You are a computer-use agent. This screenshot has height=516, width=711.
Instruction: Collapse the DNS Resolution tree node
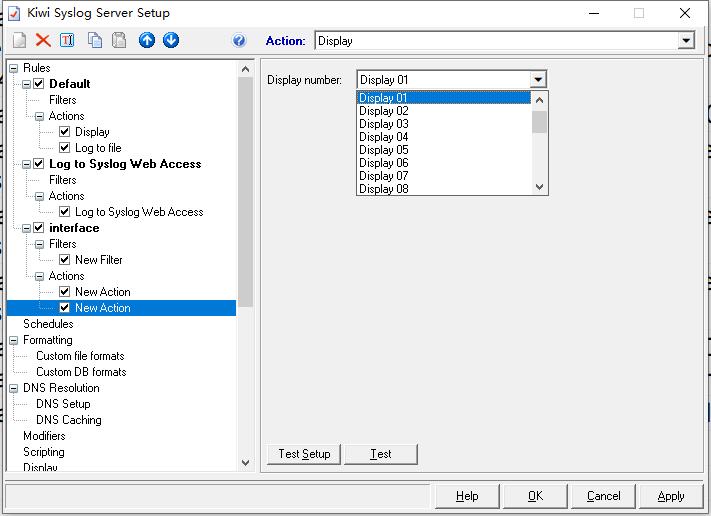[14, 388]
